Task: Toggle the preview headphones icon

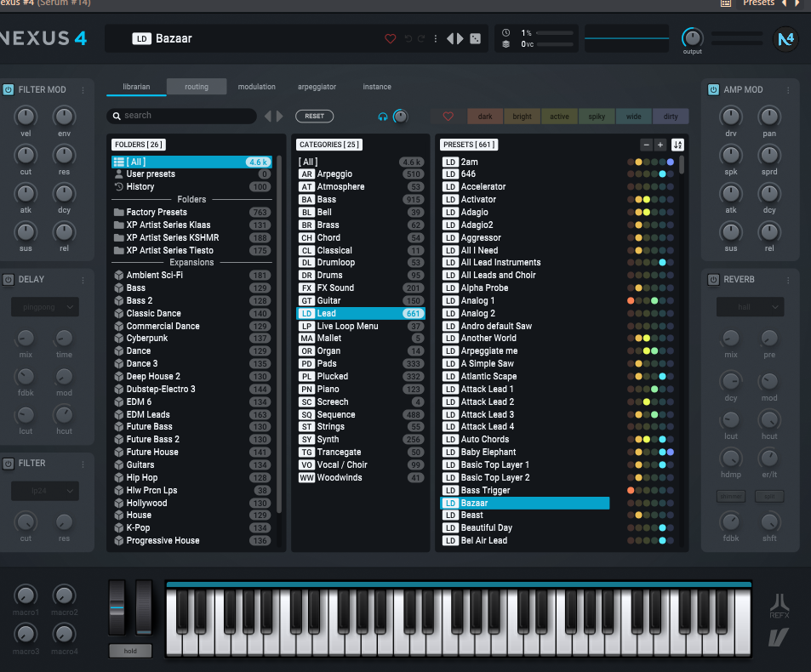Action: (x=383, y=117)
